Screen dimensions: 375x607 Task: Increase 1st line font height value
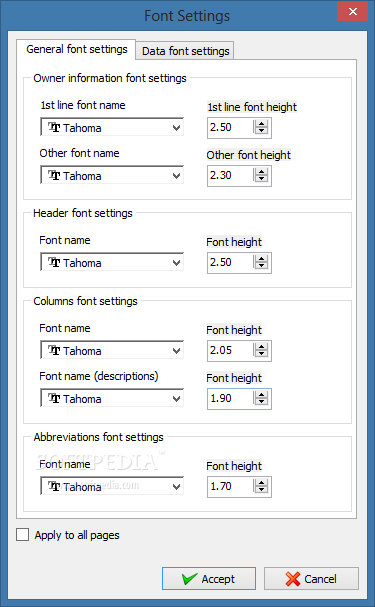262,123
